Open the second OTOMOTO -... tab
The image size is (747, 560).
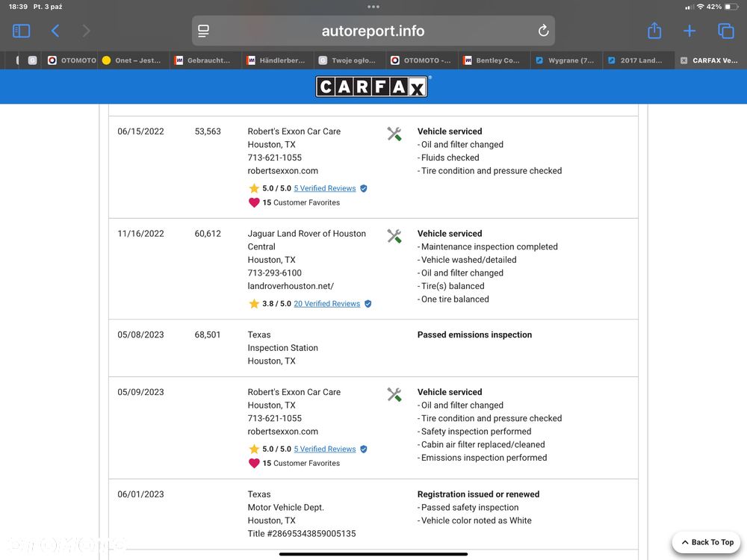[421, 60]
